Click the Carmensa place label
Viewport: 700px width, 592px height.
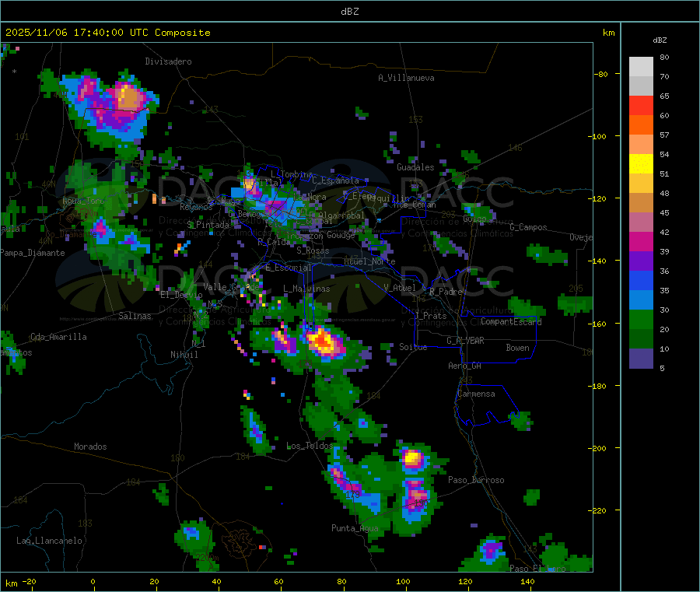point(476,394)
